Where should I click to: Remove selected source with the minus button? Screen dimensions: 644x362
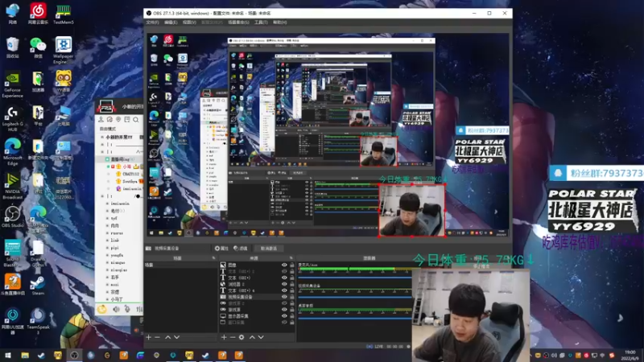(x=233, y=337)
